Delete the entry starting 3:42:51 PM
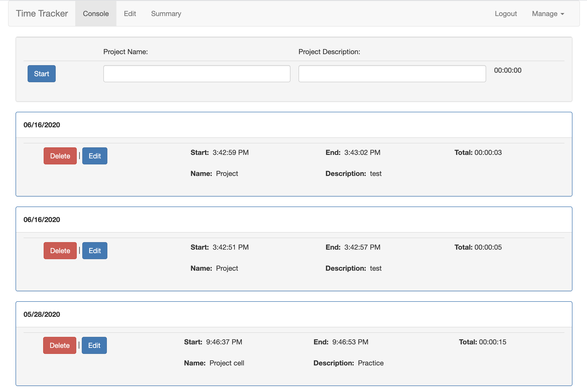Screen dimensions: 587x392 [x=60, y=251]
